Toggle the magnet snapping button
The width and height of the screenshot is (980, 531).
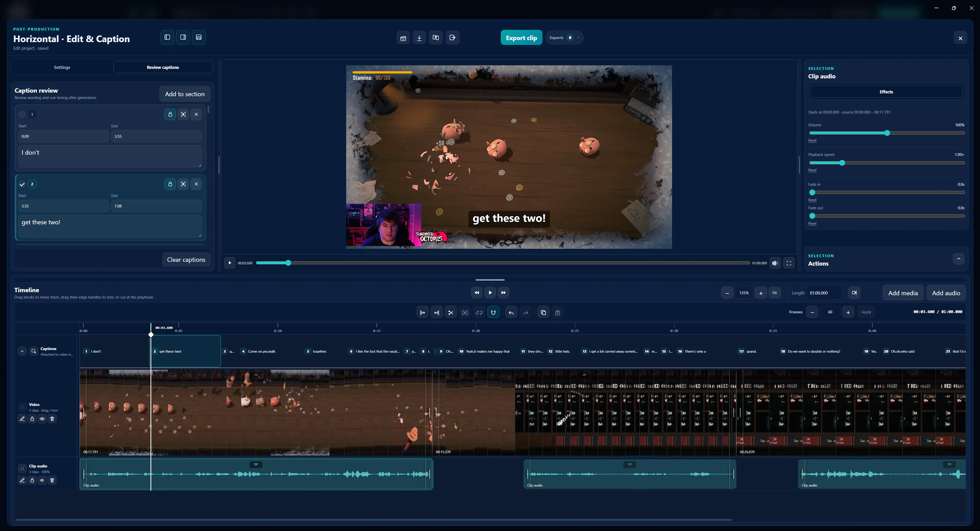[493, 313]
